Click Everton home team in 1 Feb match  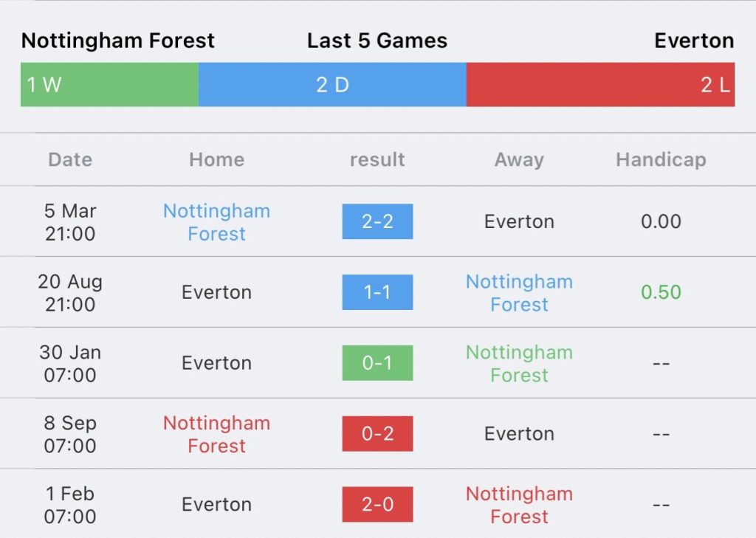(217, 504)
